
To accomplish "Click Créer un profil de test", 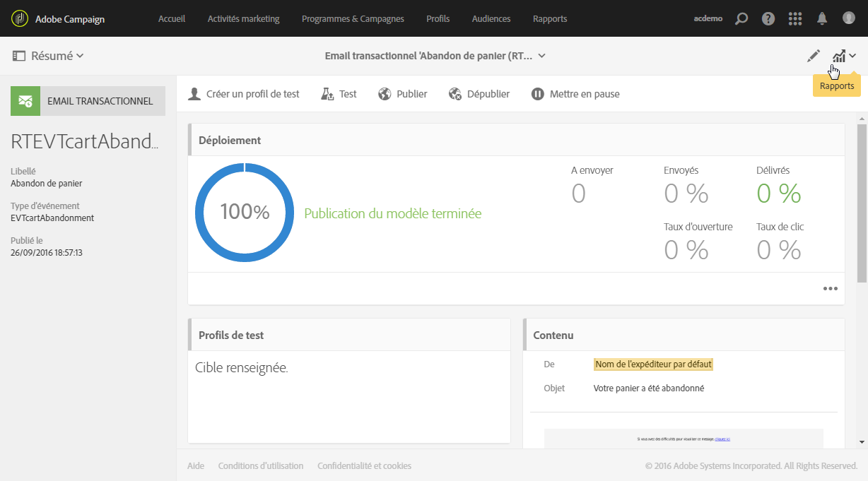I will click(x=244, y=94).
